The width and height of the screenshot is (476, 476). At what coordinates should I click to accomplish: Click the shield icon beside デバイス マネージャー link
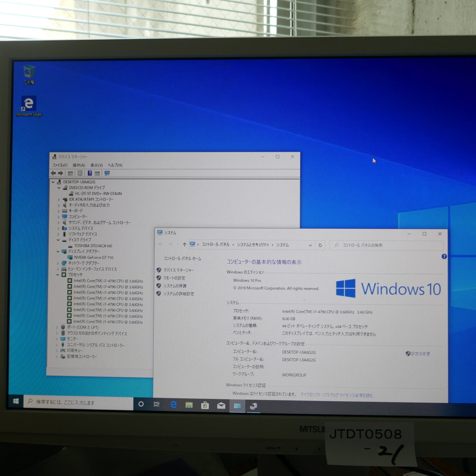click(159, 270)
